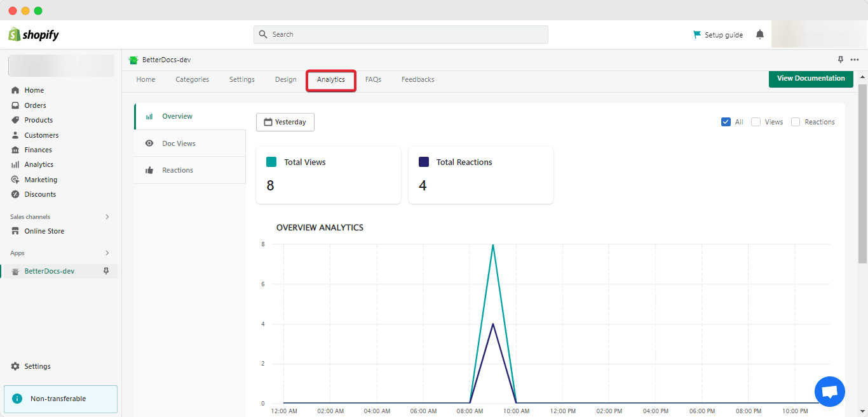
Task: Open Marketing in the sidebar
Action: (41, 180)
